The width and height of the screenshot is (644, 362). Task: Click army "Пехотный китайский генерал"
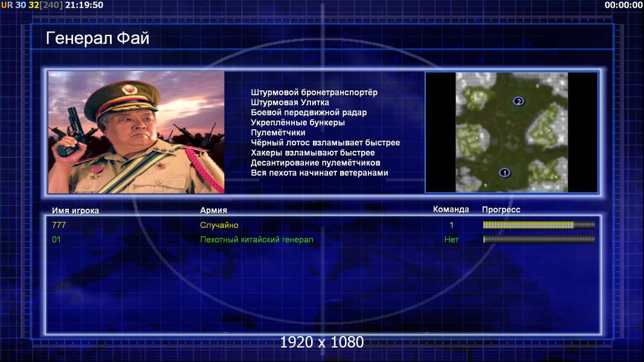(x=257, y=240)
